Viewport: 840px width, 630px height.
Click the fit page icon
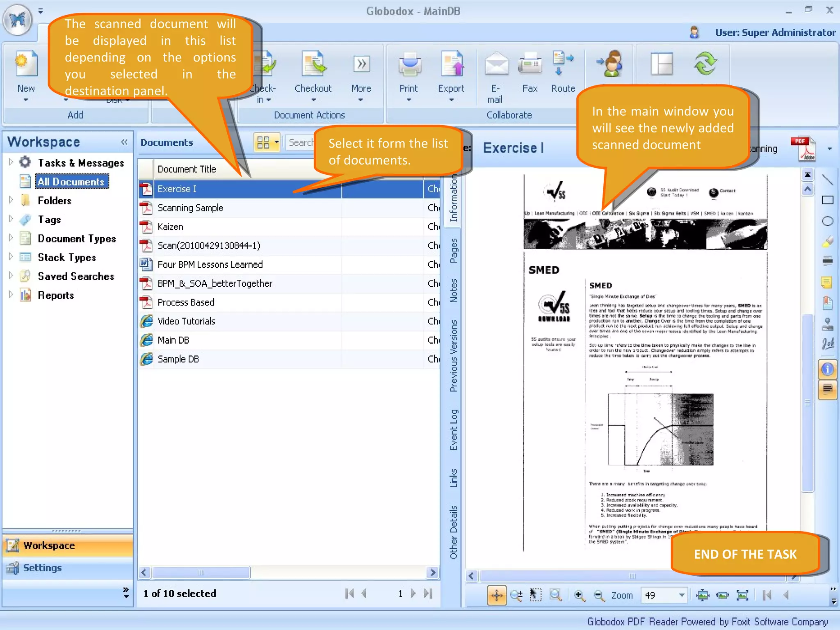coord(743,595)
